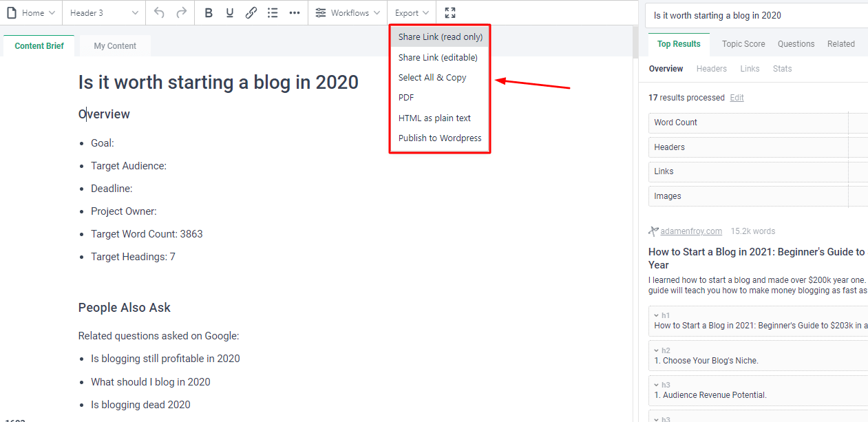The image size is (868, 422).
Task: Choose Share Link (read only)
Action: 441,37
